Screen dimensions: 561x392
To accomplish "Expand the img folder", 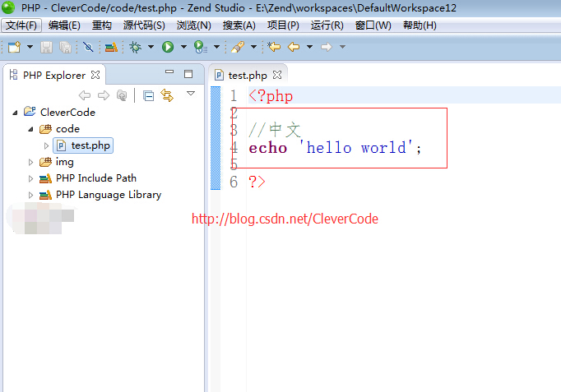I will pyautogui.click(x=30, y=162).
